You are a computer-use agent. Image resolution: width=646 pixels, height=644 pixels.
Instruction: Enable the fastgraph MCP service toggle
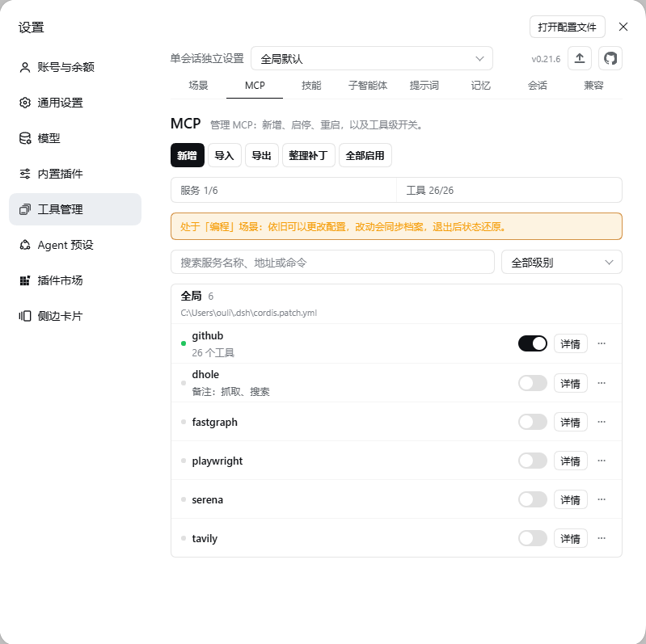point(533,422)
